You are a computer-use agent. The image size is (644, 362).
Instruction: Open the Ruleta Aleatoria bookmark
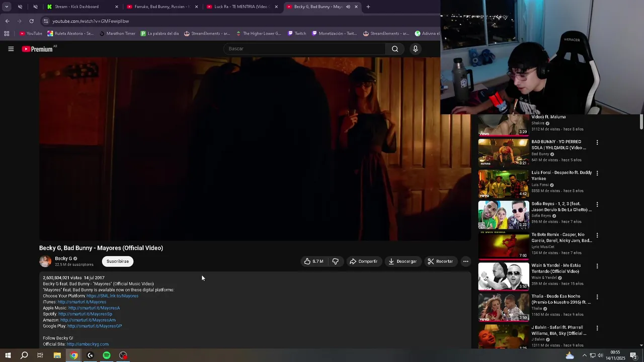(70, 34)
